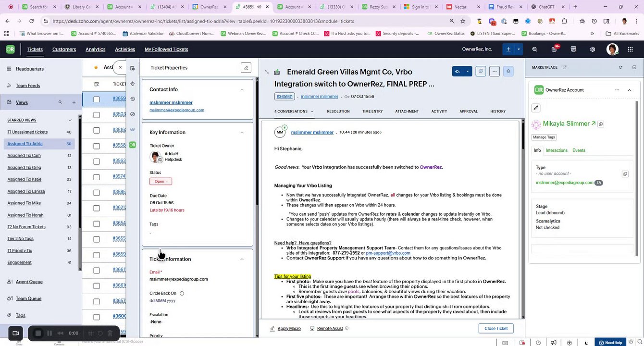
Task: Add a comment using speech bubble icon
Action: (x=481, y=71)
